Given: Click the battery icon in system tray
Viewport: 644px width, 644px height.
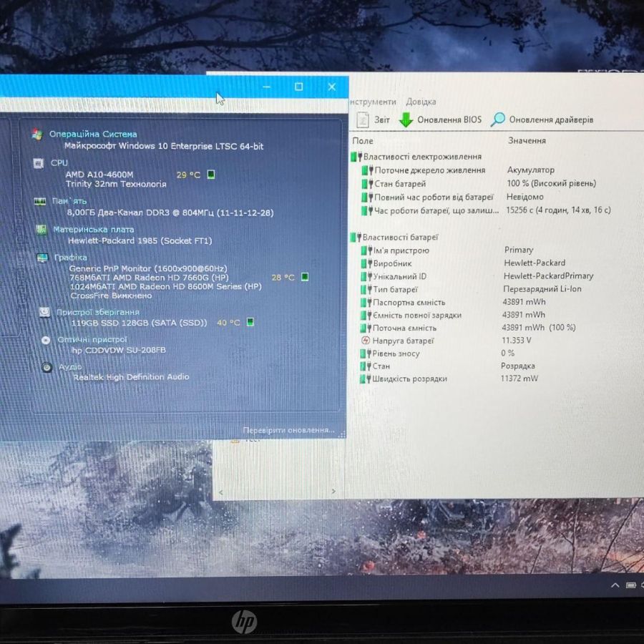Looking at the screenshot, I should [631, 585].
